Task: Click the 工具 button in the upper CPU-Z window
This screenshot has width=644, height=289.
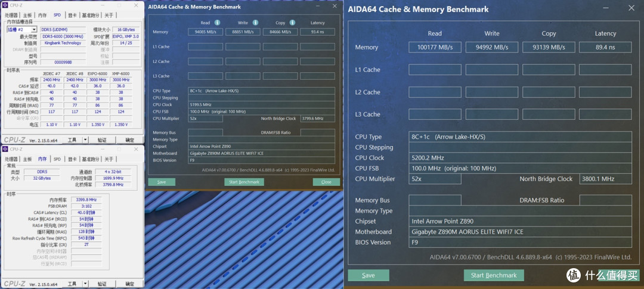Action: coord(72,139)
